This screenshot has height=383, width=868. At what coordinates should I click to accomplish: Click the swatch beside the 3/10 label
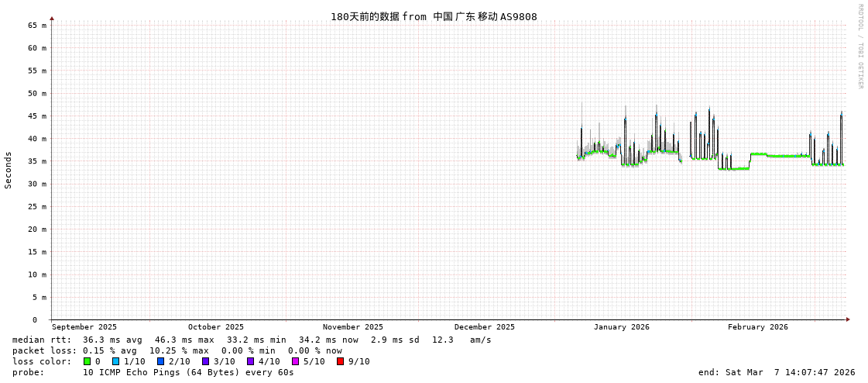(x=205, y=361)
